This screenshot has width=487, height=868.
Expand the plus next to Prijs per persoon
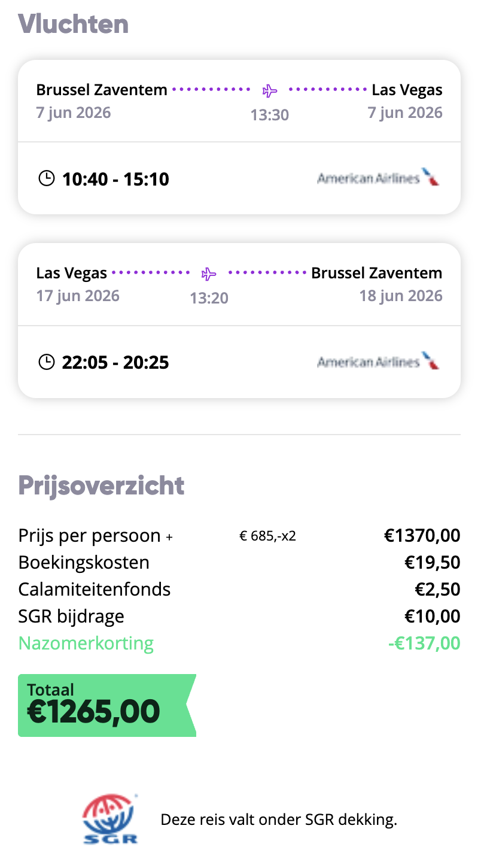point(169,538)
